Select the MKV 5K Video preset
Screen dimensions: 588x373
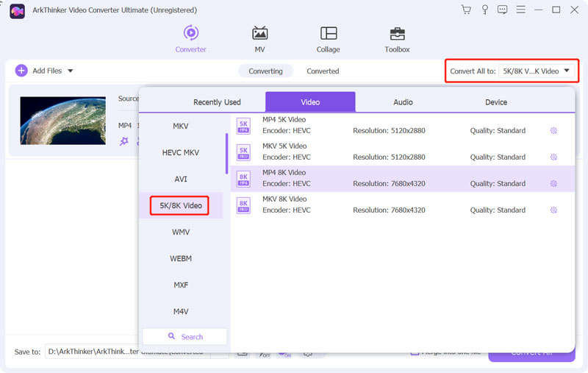click(x=402, y=152)
